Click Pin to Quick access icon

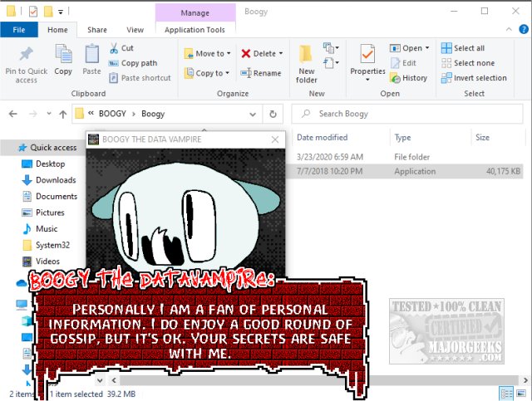(26, 54)
